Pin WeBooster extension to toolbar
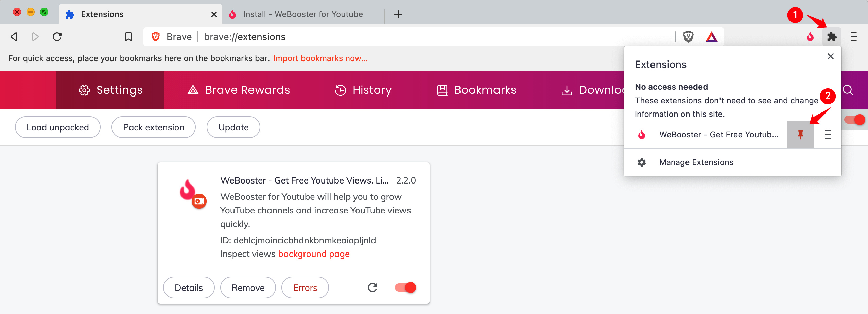The image size is (868, 314). pos(800,135)
